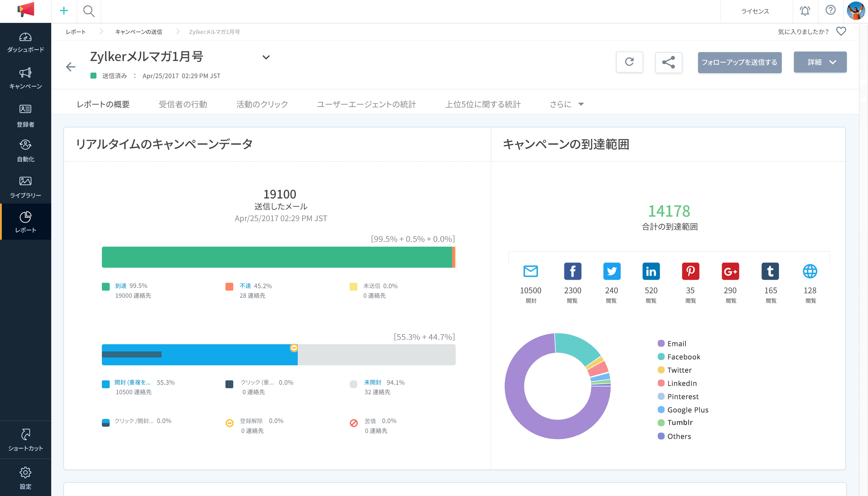Click the Facebook reach icon

click(x=572, y=271)
